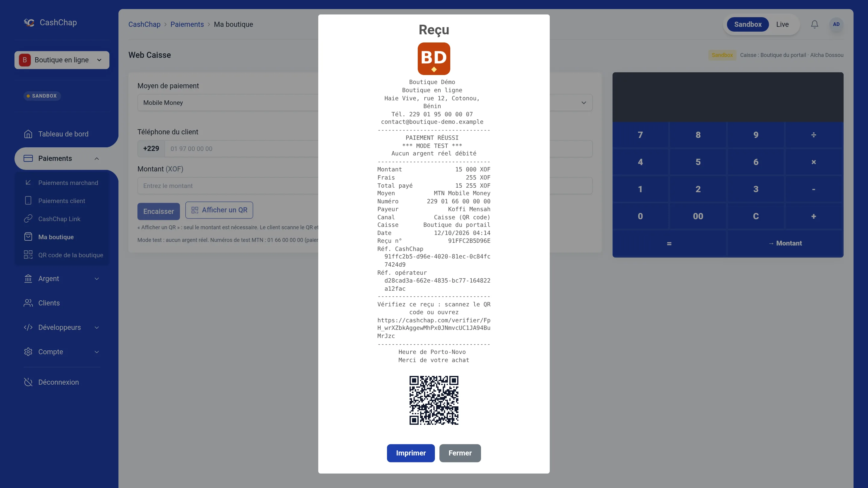
Task: Click the receipt QR code image
Action: click(x=434, y=400)
